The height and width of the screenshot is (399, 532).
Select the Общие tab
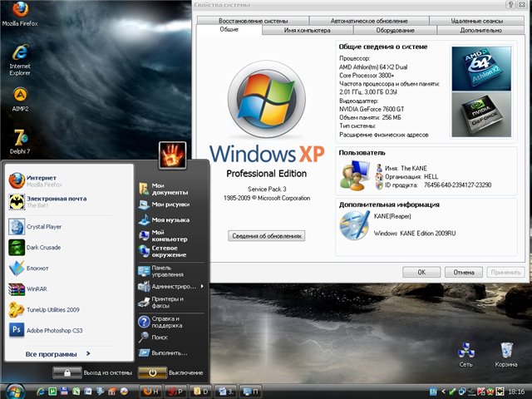point(229,30)
